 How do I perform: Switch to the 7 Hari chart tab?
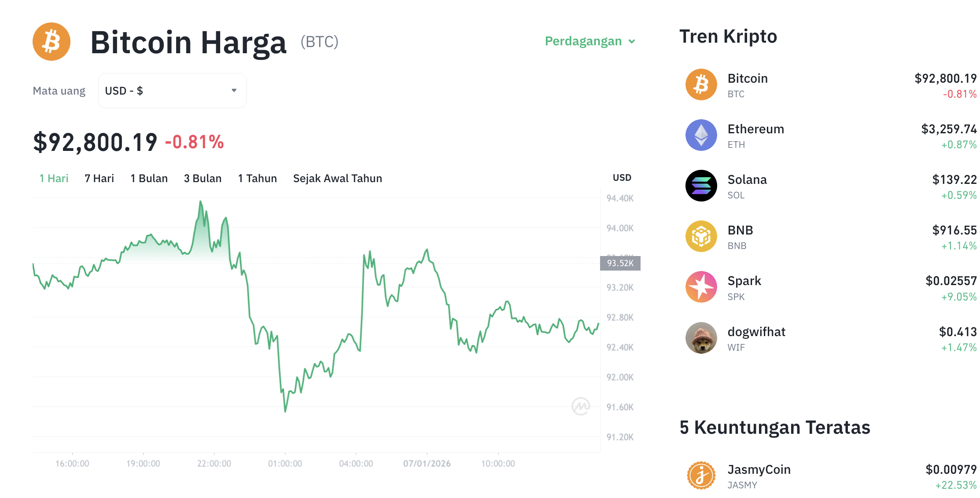coord(99,178)
